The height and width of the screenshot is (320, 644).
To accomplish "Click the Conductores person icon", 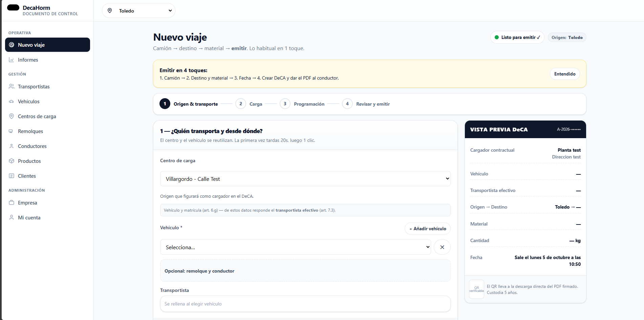I will point(12,146).
